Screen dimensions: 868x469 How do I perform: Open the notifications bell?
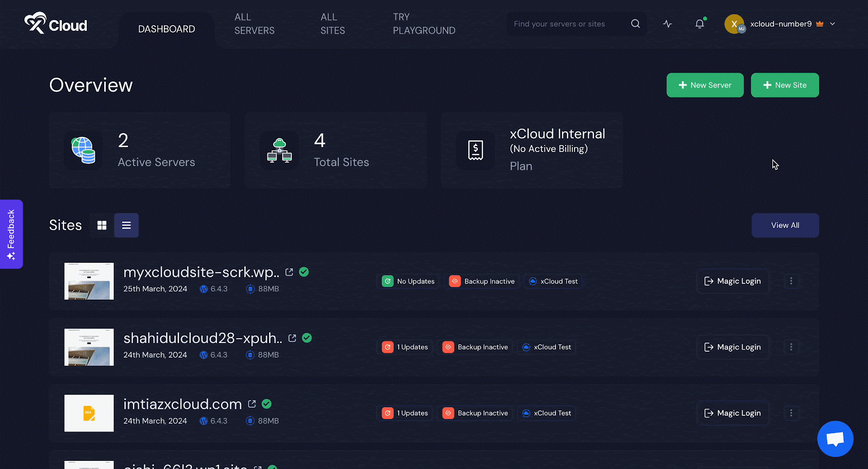click(x=700, y=24)
